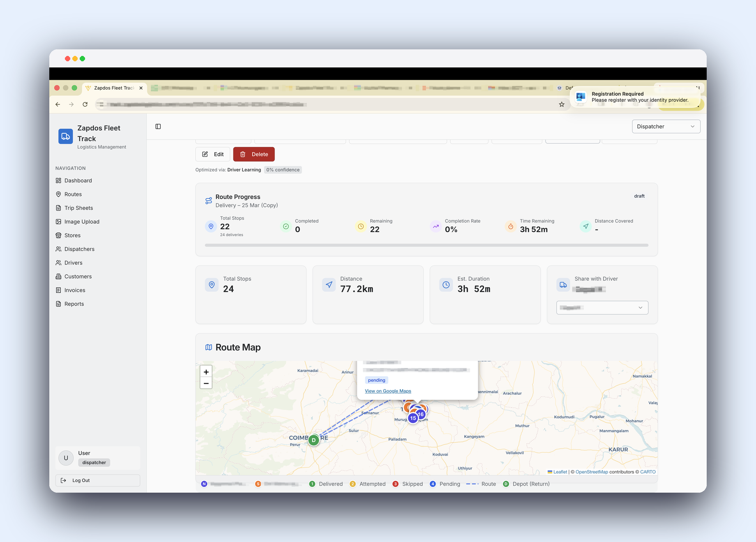This screenshot has width=756, height=542.
Task: Toggle the sidebar collapse icon
Action: tap(158, 126)
